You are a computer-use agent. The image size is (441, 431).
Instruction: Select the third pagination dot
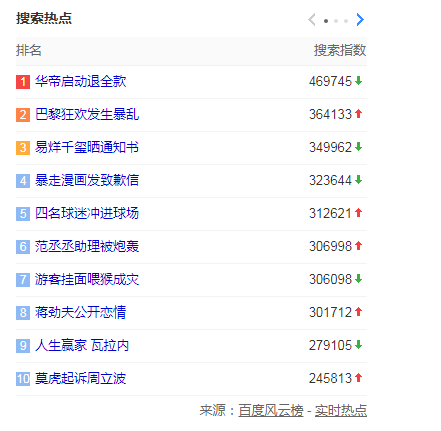[346, 21]
